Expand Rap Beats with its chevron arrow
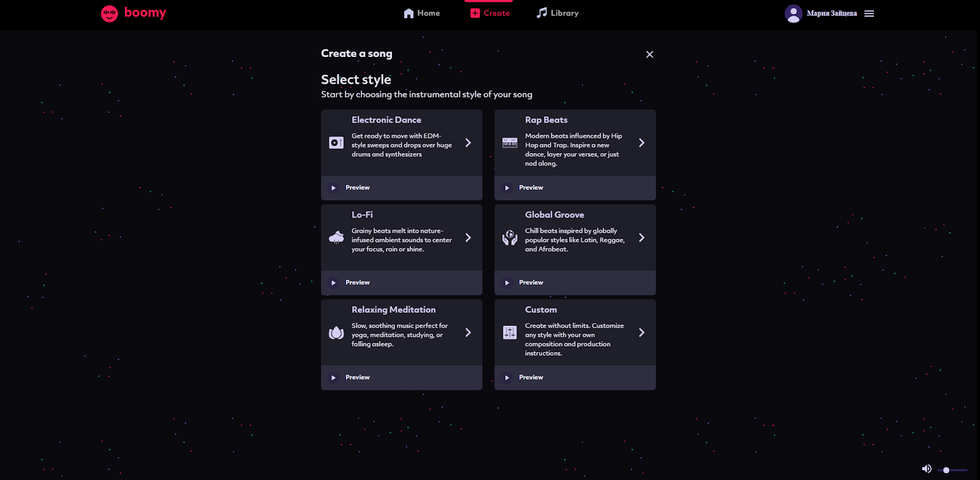The width and height of the screenshot is (980, 480). (641, 143)
